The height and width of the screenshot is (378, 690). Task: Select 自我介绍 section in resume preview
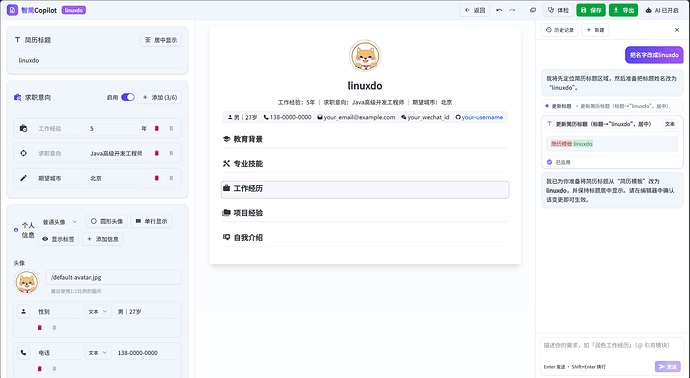[365, 238]
